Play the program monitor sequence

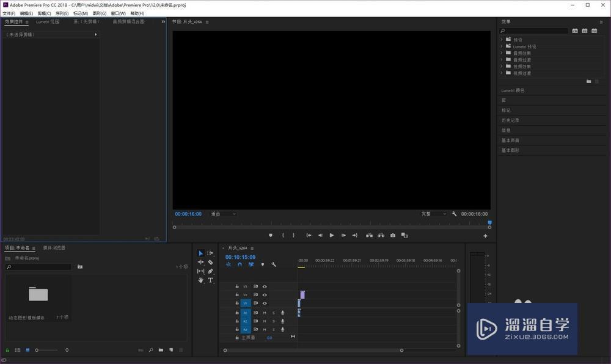[x=332, y=236]
